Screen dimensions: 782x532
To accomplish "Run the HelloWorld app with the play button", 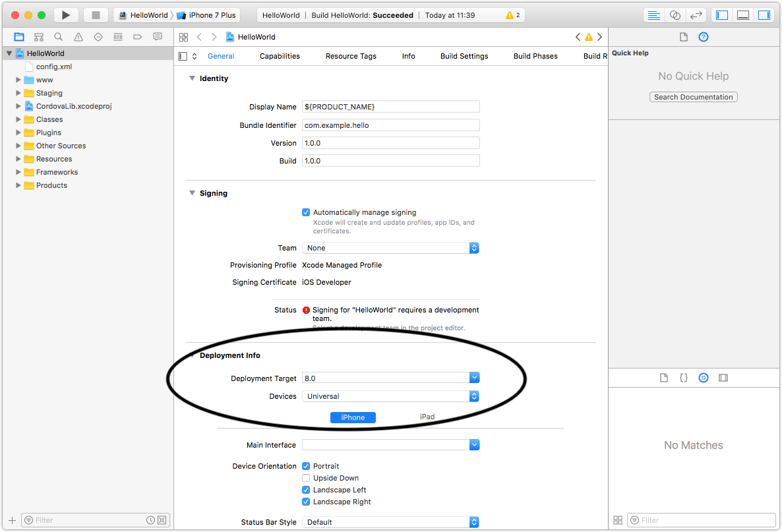I will (65, 15).
